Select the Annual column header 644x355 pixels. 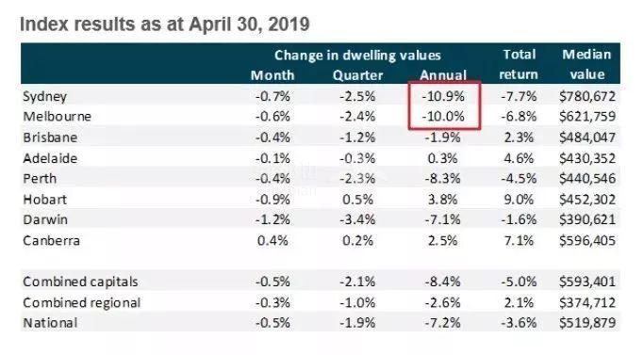coord(443,75)
